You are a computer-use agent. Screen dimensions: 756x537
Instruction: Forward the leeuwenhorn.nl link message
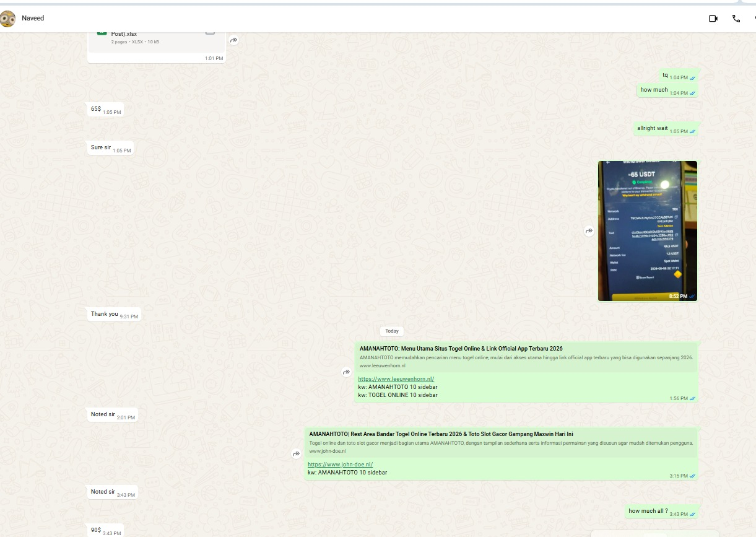(x=346, y=372)
